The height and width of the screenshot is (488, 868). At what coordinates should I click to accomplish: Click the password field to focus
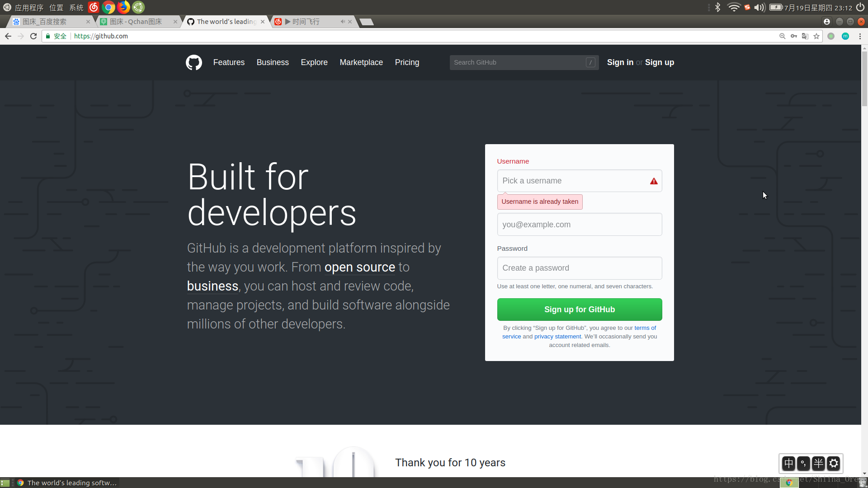[580, 267]
